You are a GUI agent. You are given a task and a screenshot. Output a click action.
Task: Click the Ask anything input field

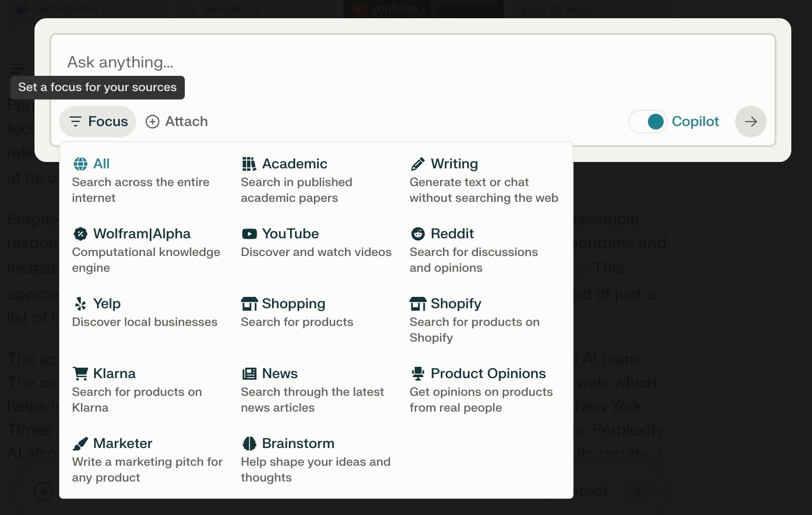[x=413, y=63]
